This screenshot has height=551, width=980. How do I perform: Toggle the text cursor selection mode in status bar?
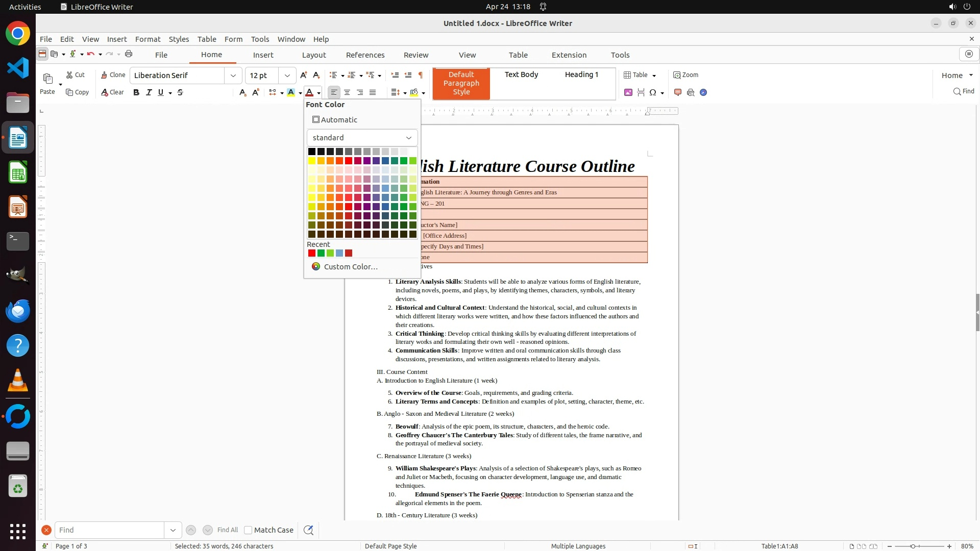[x=693, y=546]
